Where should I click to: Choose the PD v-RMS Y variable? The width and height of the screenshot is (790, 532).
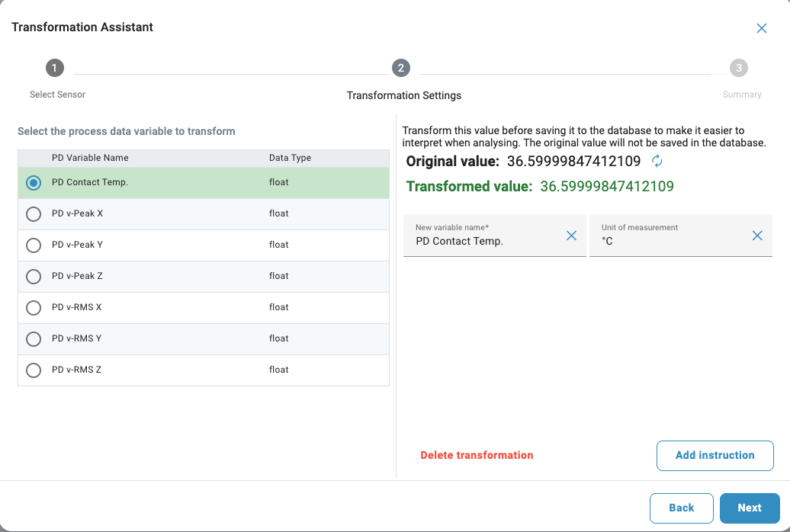pos(34,339)
